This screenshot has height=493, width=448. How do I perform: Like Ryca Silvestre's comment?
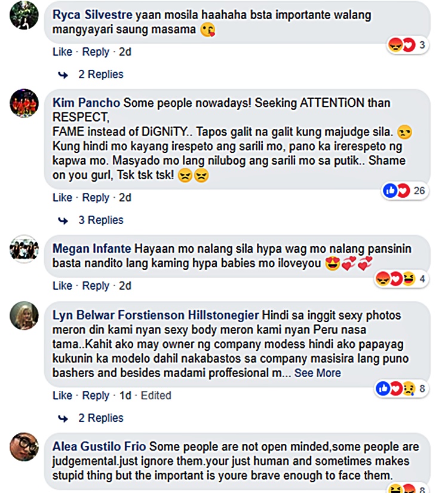[x=62, y=52]
